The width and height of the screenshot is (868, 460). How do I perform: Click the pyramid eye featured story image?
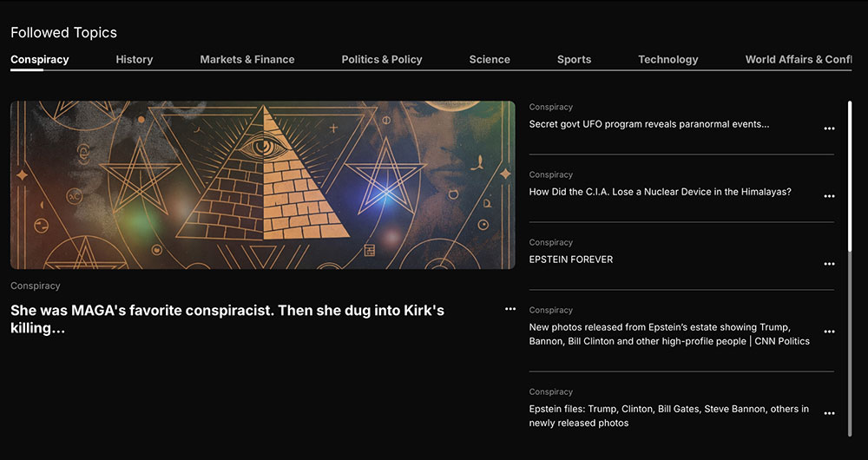point(263,185)
